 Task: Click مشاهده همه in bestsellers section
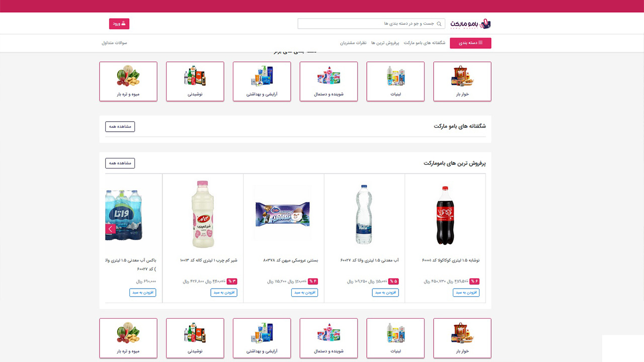tap(120, 163)
